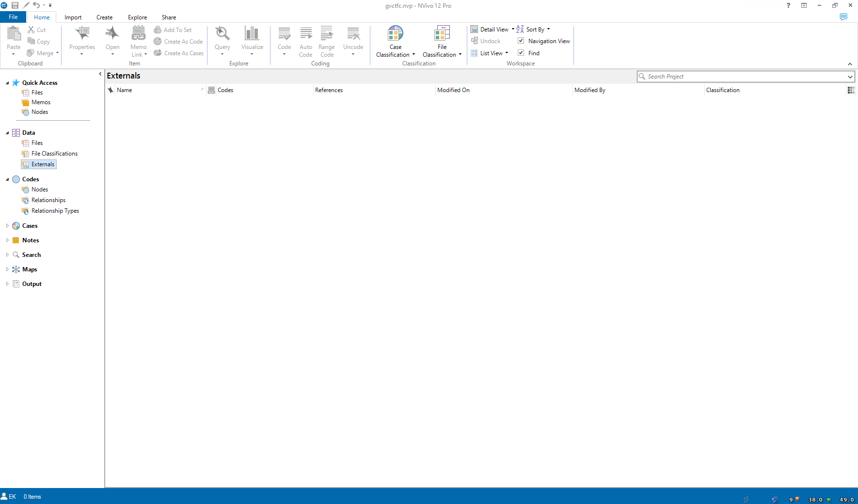Expand the Notes tree group
This screenshot has width=858, height=504.
tap(7, 240)
